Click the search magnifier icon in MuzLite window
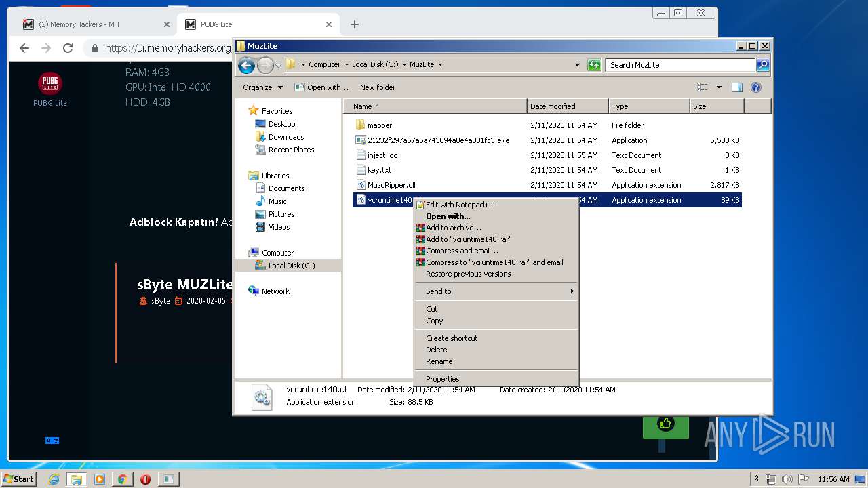Viewport: 868px width, 488px height. [x=763, y=65]
